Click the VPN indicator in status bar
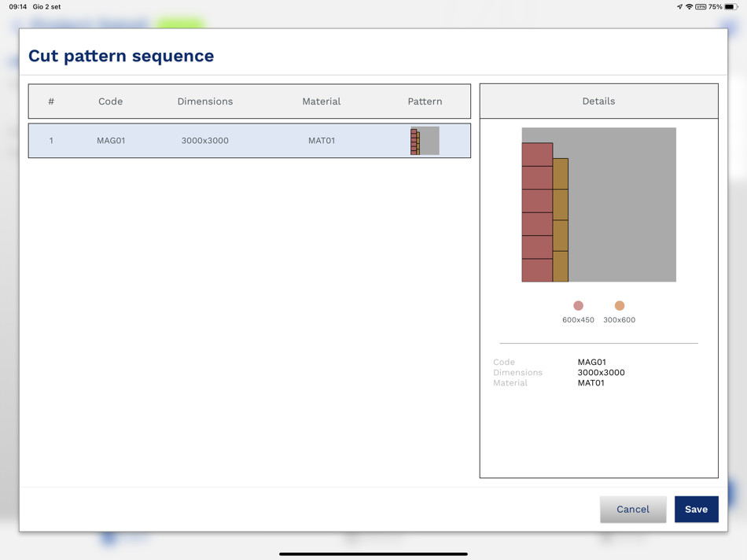This screenshot has height=560, width=747. point(701,6)
